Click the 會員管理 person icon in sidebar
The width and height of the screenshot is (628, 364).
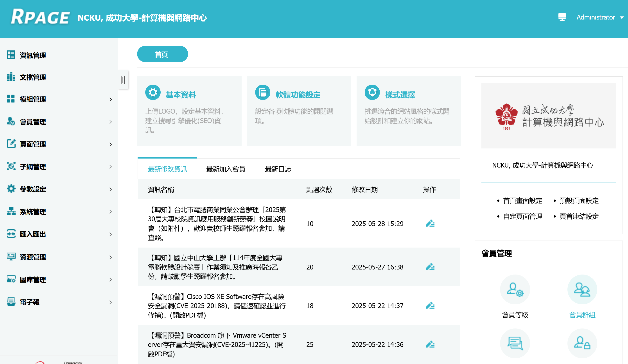coord(11,121)
